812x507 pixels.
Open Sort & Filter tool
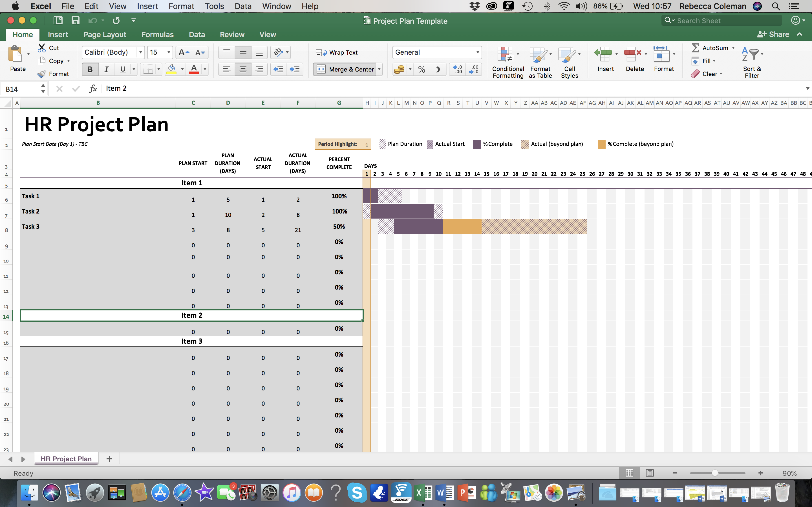pos(751,55)
